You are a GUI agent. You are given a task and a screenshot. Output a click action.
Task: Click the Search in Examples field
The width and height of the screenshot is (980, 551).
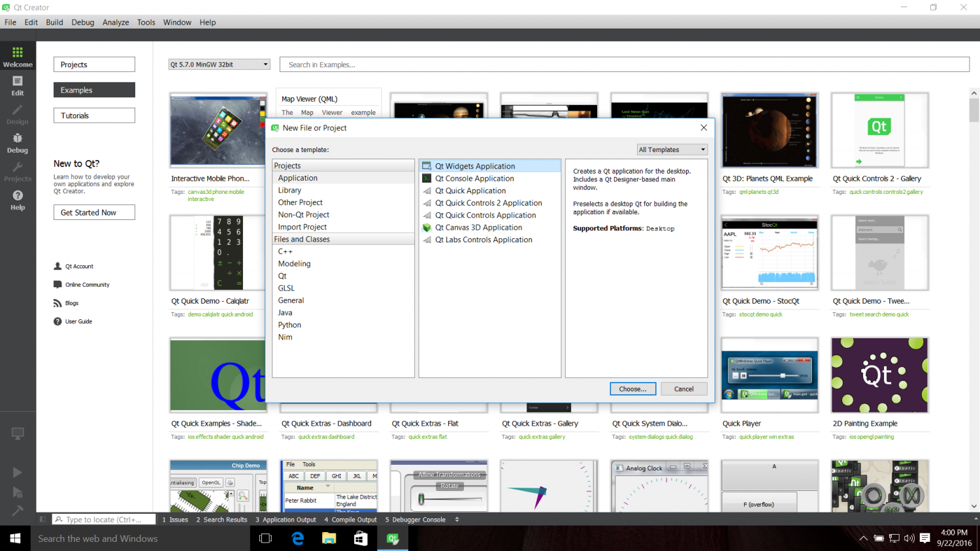coord(624,65)
